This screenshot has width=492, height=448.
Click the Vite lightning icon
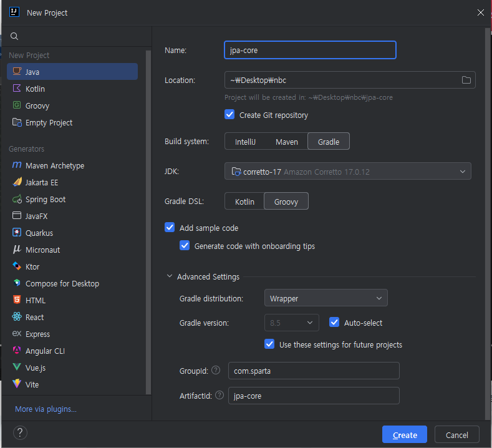coord(17,384)
